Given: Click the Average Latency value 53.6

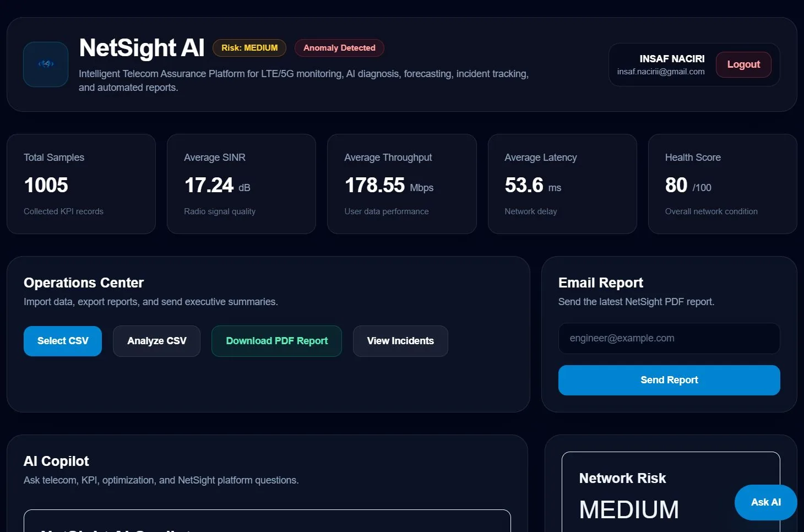Looking at the screenshot, I should 524,185.
